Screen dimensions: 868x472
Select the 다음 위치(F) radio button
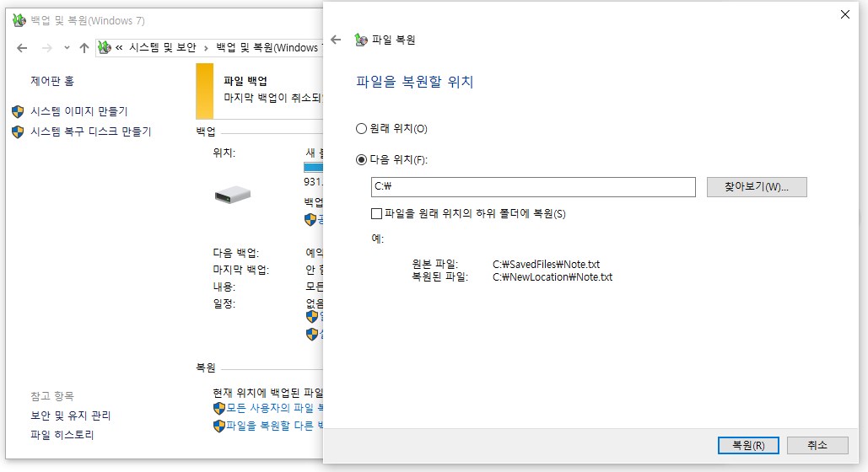click(361, 160)
